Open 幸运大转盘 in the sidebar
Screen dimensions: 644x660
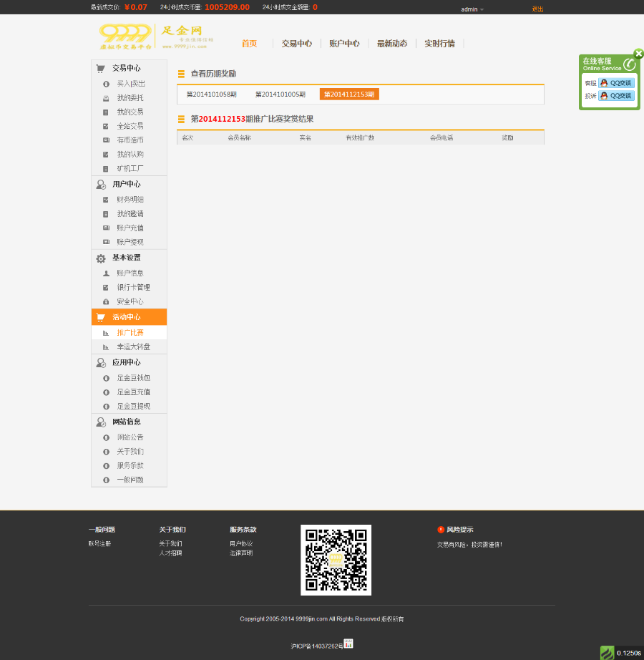tap(133, 347)
